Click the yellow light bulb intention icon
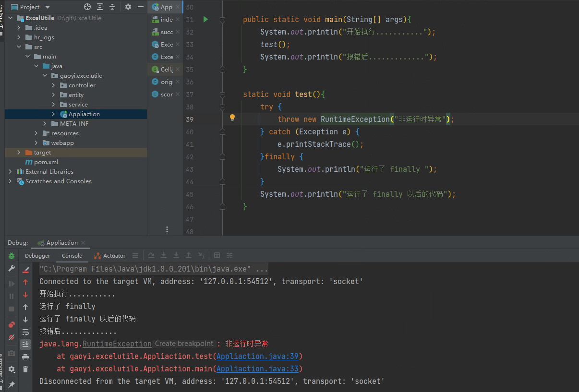The image size is (579, 392). [232, 118]
